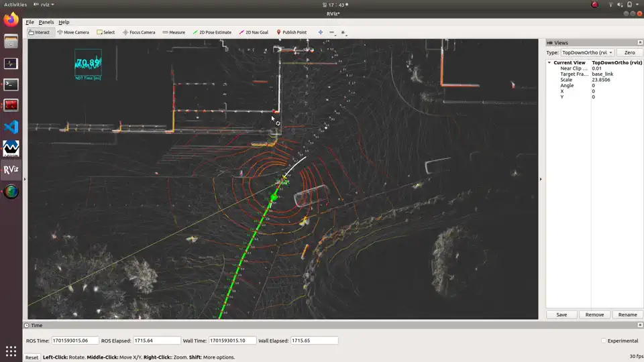The width and height of the screenshot is (644, 362).
Task: Enable the Experimental checkbox
Action: click(x=603, y=341)
